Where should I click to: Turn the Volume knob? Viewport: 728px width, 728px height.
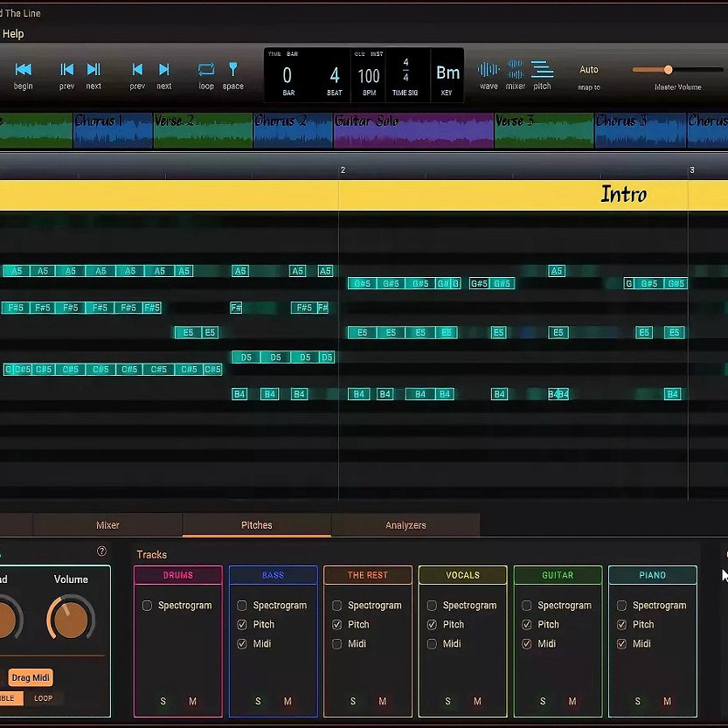(x=71, y=619)
